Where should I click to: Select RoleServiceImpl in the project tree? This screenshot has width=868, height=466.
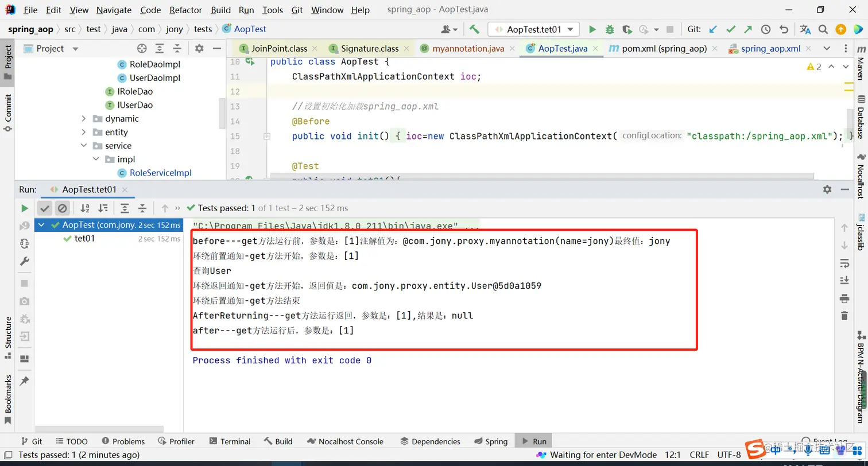point(160,173)
